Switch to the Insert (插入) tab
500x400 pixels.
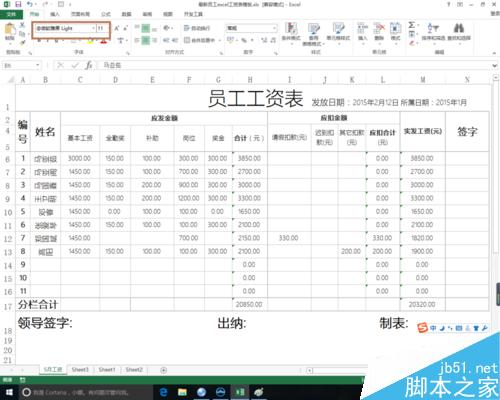55,14
